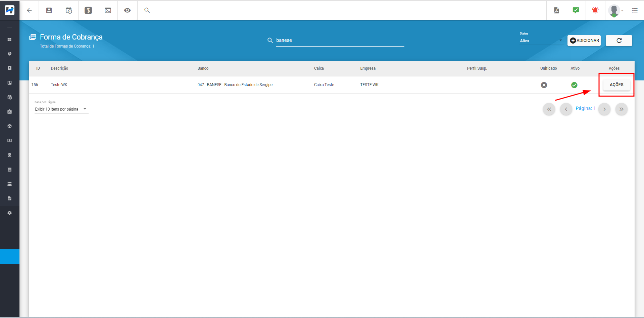644x318 pixels.
Task: Click the Perfil Susp. column header
Action: (x=477, y=68)
